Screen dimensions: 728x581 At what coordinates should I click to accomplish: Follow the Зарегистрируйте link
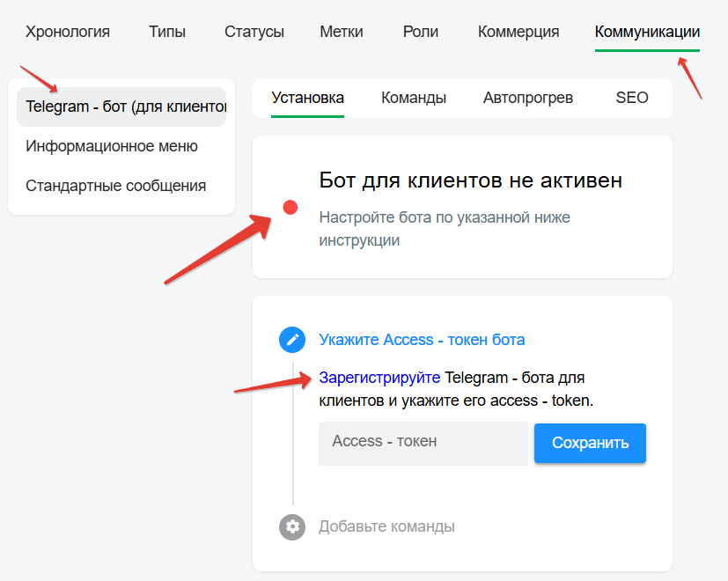click(379, 378)
